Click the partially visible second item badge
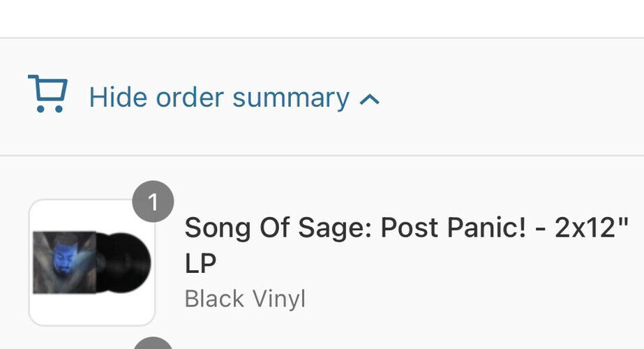Image resolution: width=644 pixels, height=349 pixels. (153, 343)
